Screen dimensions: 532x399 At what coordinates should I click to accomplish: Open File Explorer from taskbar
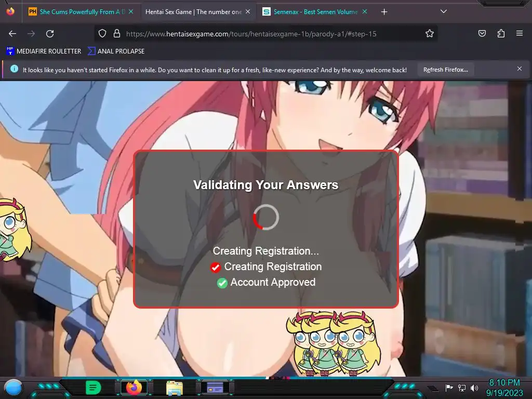(175, 388)
